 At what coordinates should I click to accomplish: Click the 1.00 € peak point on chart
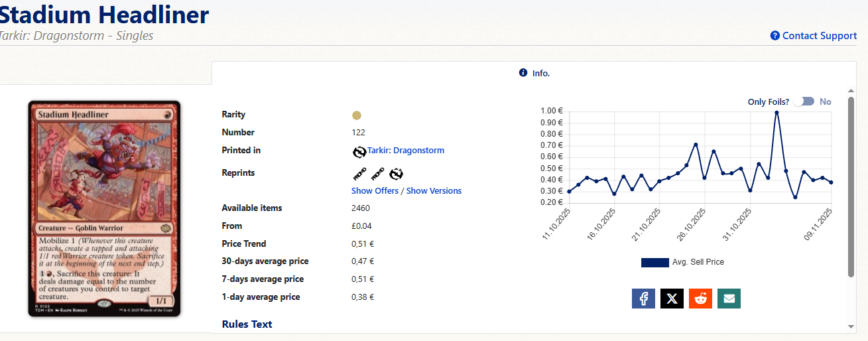pyautogui.click(x=776, y=112)
